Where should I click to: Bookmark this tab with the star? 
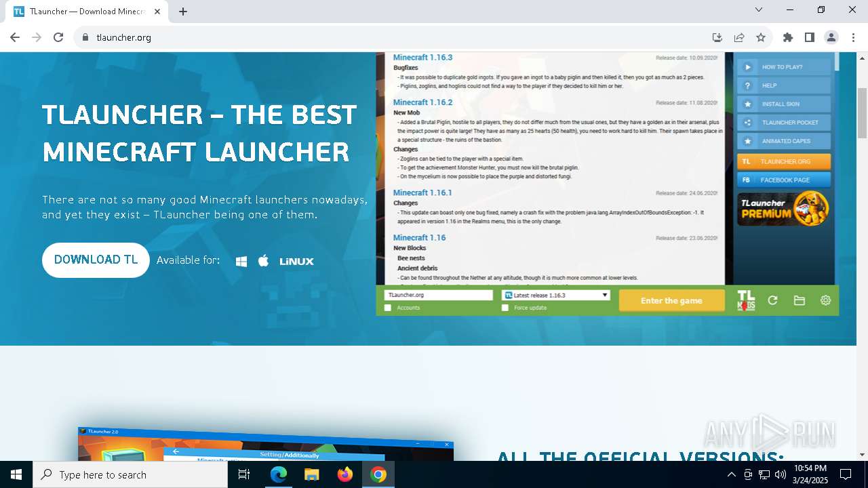(761, 37)
